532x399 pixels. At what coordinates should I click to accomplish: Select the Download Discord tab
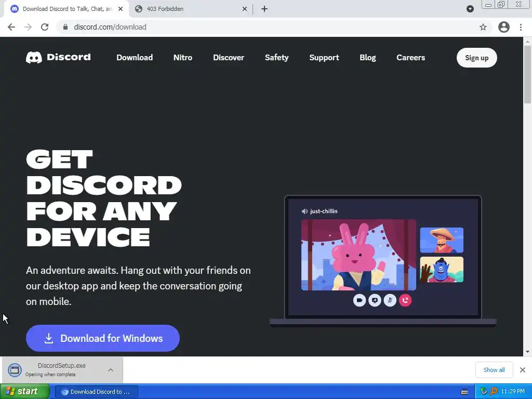(x=66, y=9)
